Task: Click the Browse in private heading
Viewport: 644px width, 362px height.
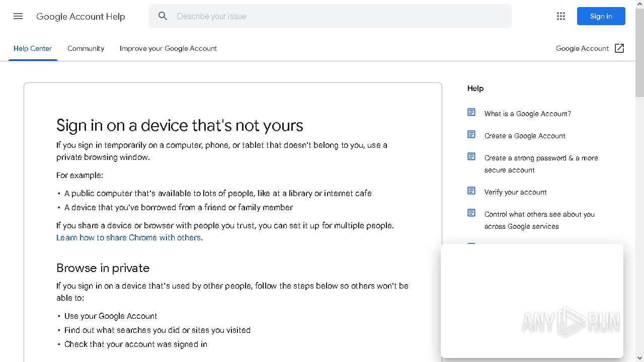Action: (103, 268)
